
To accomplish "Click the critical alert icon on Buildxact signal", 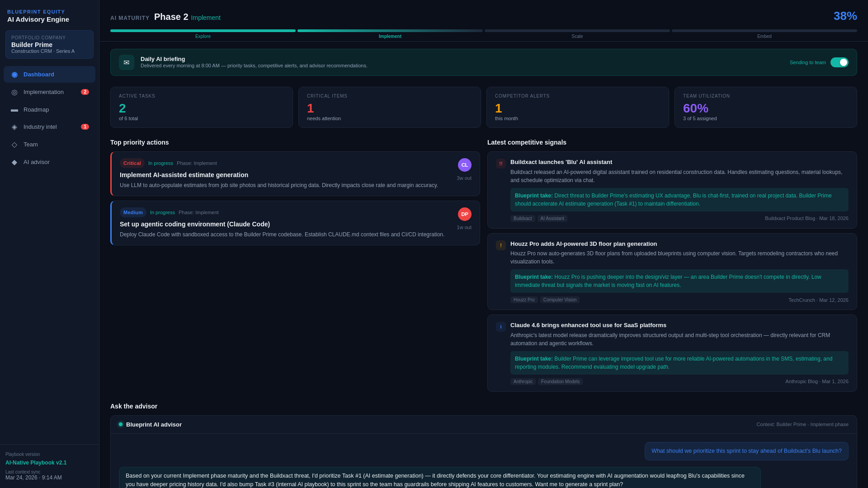I will click(501, 164).
